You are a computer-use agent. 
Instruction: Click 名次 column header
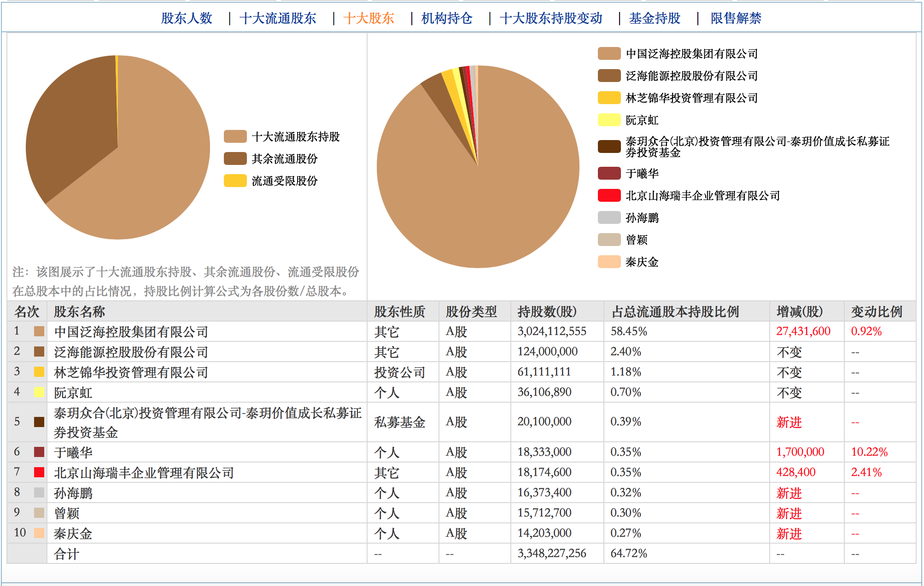point(27,311)
